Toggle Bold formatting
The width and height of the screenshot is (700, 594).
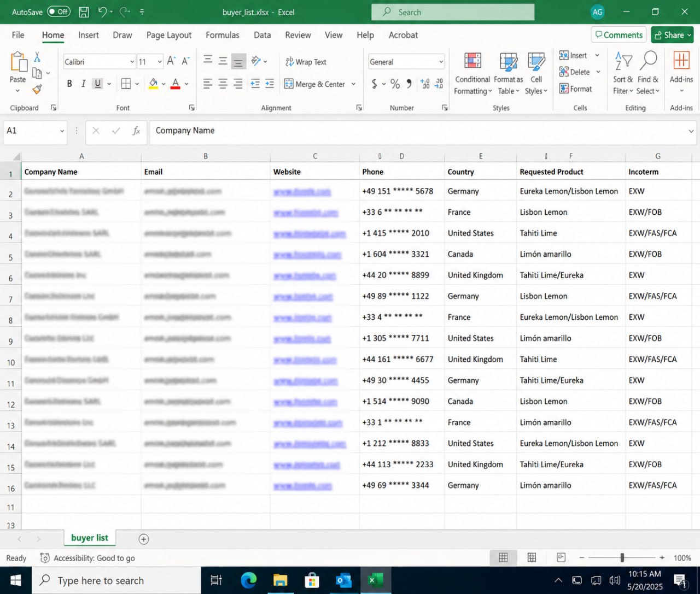[69, 84]
